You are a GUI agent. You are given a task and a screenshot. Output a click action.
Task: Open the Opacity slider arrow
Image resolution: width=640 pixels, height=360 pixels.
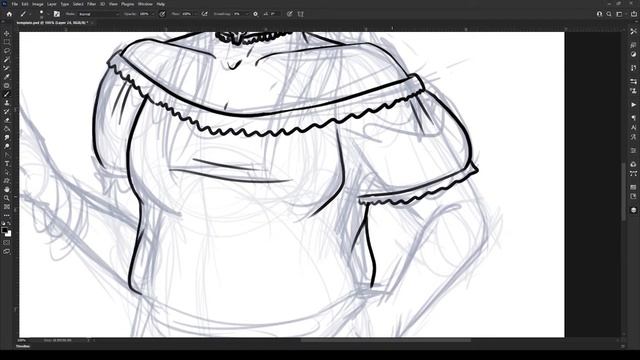(153, 14)
